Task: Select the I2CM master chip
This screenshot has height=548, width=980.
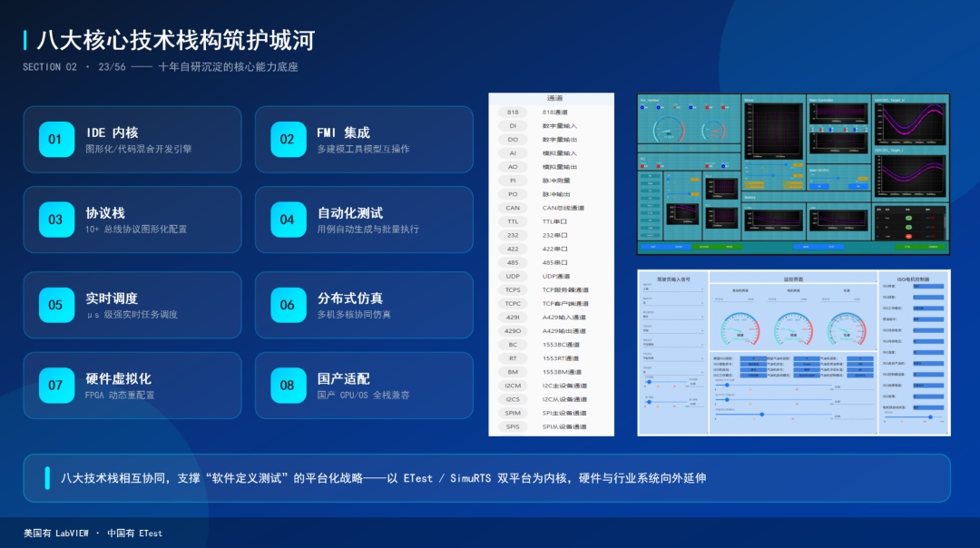Action: [x=513, y=386]
